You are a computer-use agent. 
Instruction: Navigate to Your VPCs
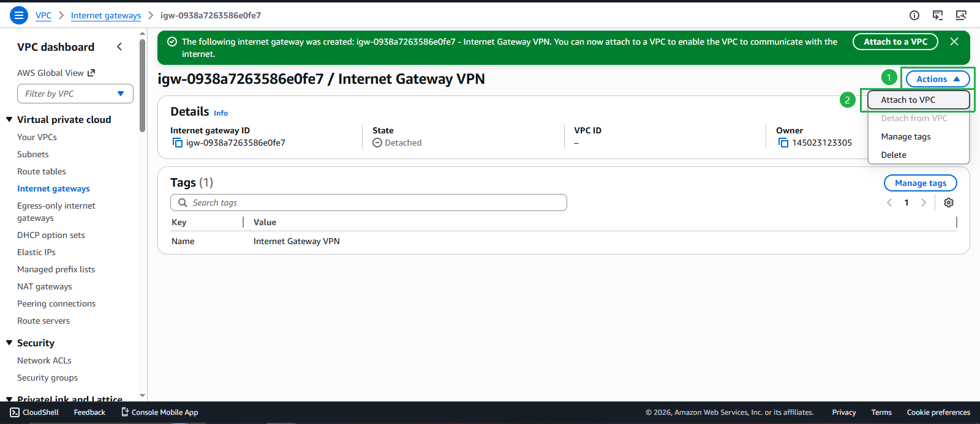coord(37,137)
